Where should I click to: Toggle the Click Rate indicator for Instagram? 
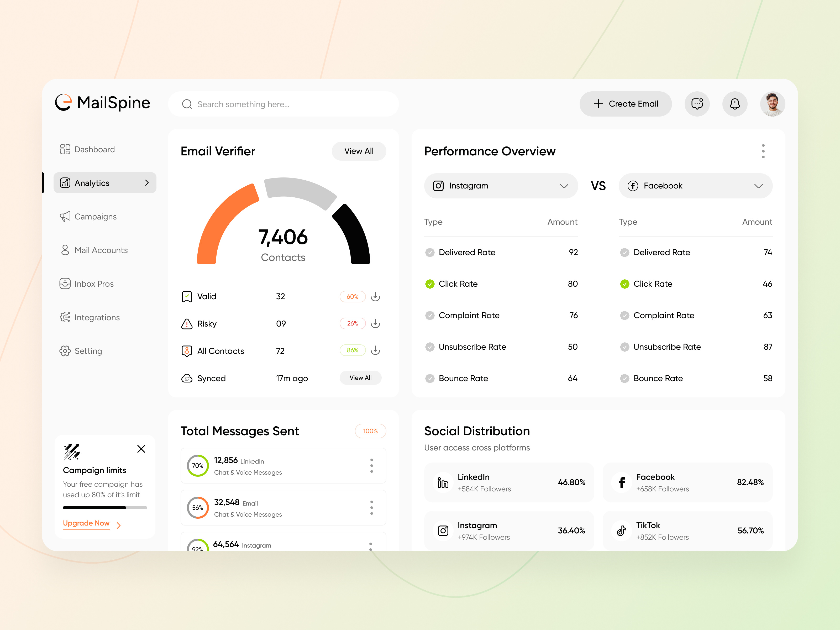pos(429,284)
